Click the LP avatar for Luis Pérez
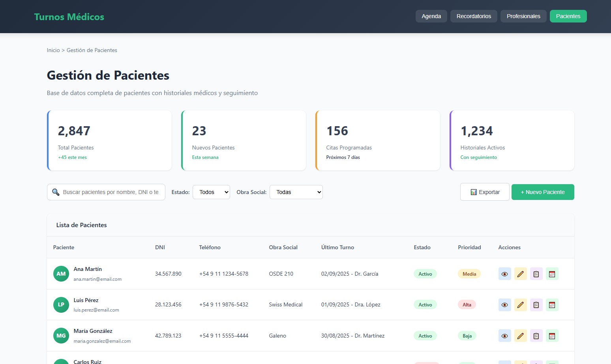This screenshot has width=611, height=364. (61, 305)
